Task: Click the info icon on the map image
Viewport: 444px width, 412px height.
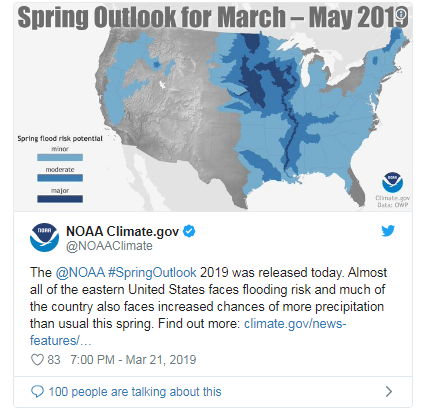Action: [x=401, y=14]
